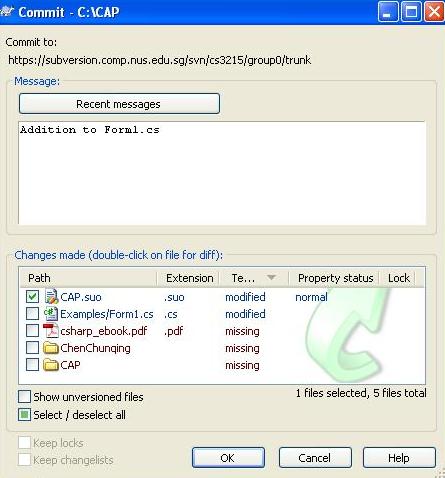Click OK to commit

click(228, 458)
